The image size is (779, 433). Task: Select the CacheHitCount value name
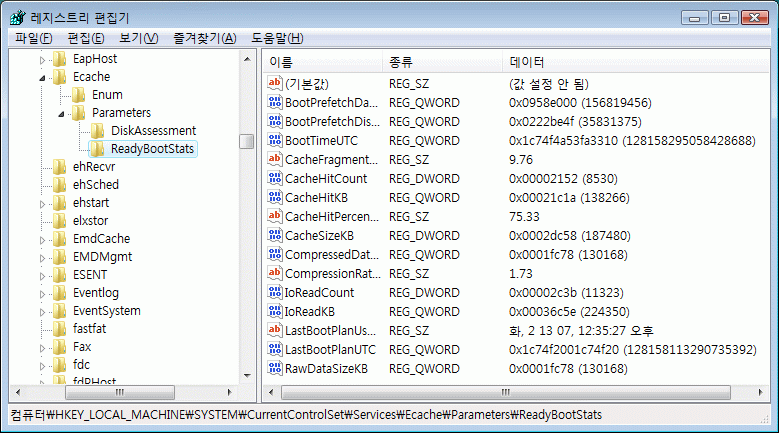click(326, 178)
